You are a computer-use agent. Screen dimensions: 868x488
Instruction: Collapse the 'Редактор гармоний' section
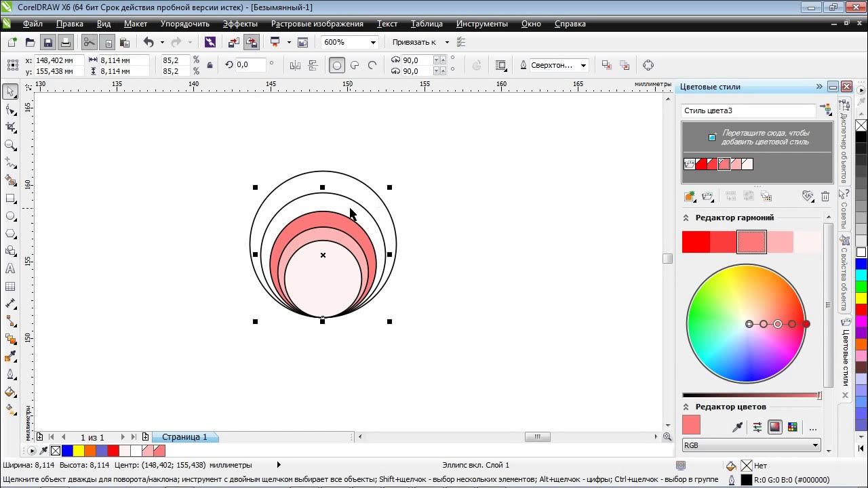pyautogui.click(x=686, y=218)
